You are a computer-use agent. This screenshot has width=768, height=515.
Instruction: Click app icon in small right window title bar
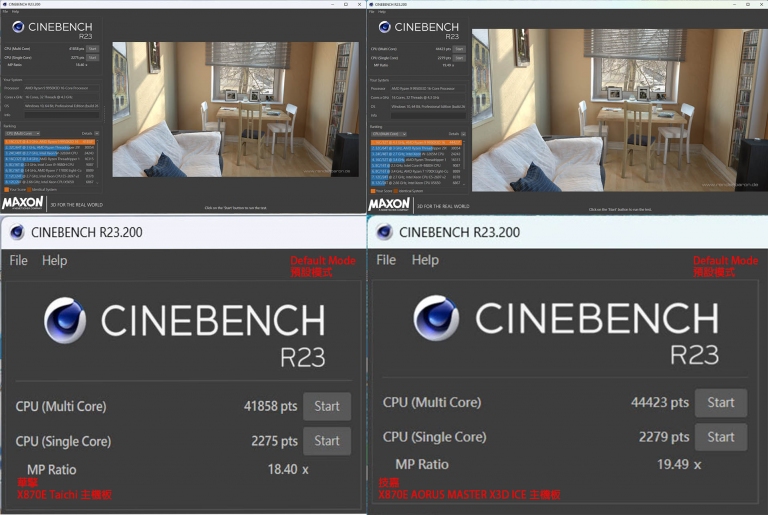tap(372, 4)
